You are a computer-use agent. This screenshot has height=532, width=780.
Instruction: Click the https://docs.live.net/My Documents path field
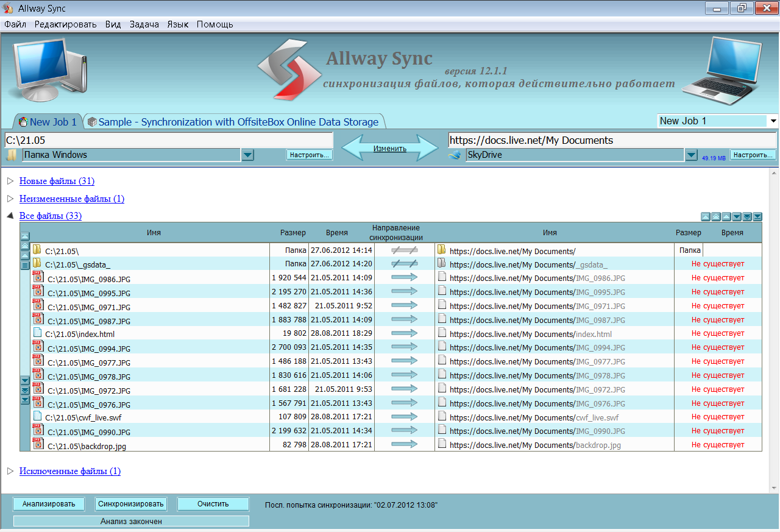point(612,140)
